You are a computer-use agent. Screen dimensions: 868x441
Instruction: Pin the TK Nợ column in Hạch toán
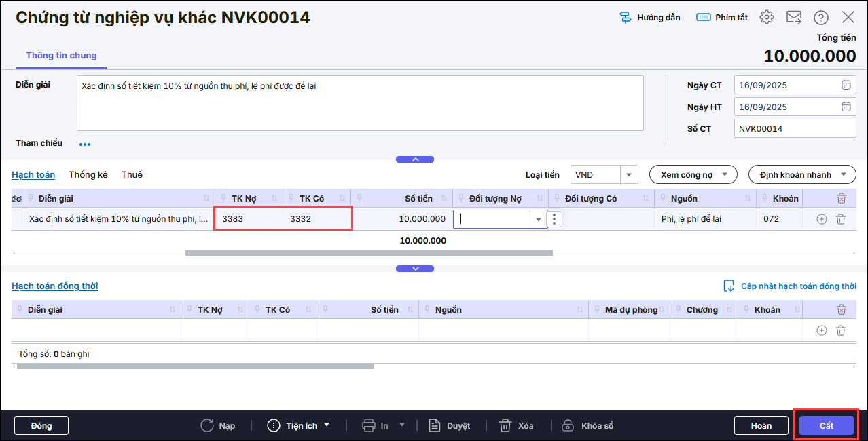tap(223, 198)
